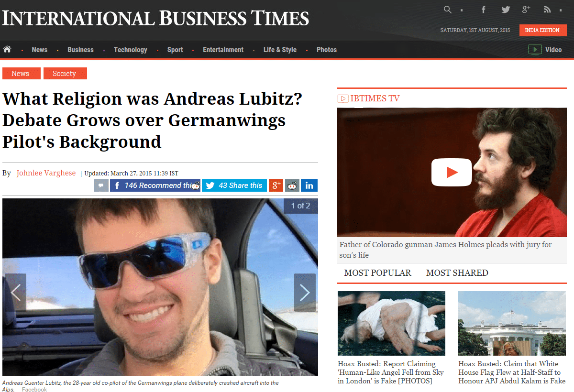Show next photo with right arrow
Viewport: 574px width, 392px height.
click(305, 293)
